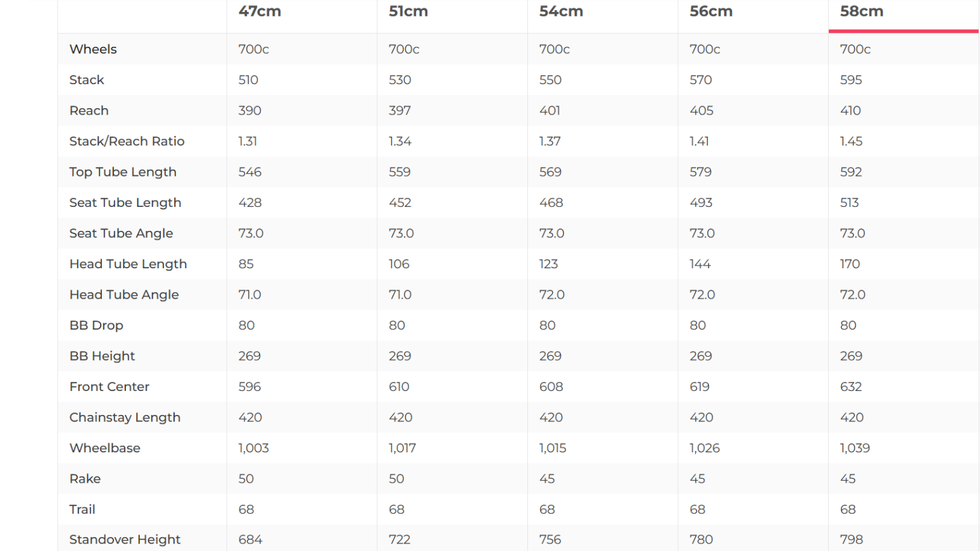Select the 47cm size column header
The width and height of the screenshot is (980, 551).
(260, 11)
